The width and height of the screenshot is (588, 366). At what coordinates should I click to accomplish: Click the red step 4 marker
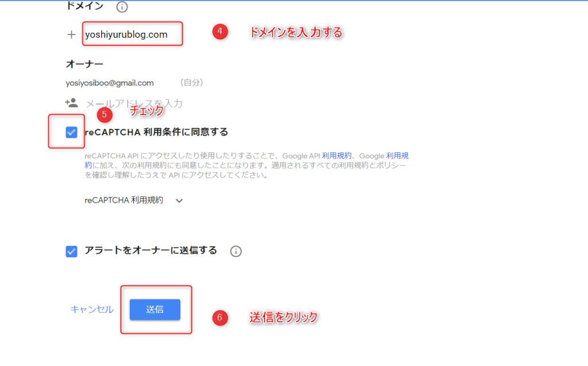tap(220, 32)
